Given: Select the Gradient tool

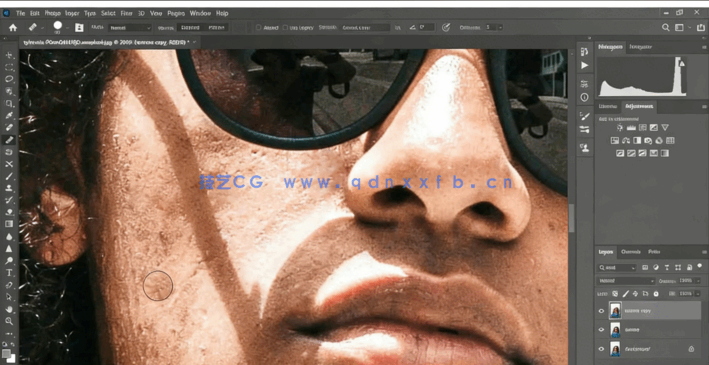Looking at the screenshot, I should coord(9,224).
